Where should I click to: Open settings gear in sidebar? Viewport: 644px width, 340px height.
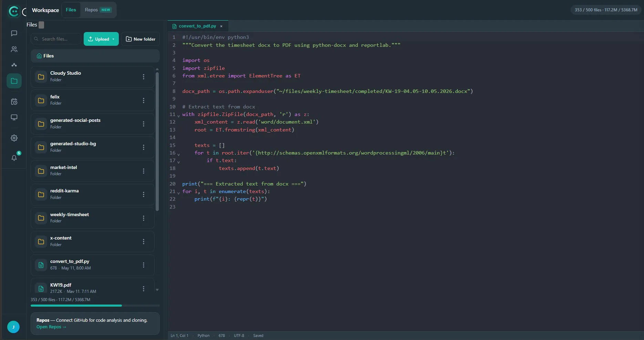(x=14, y=138)
